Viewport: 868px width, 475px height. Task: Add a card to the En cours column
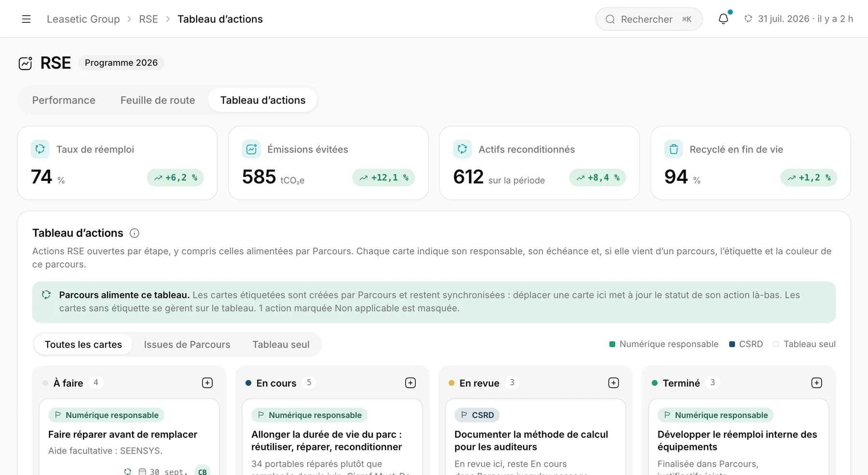click(410, 383)
